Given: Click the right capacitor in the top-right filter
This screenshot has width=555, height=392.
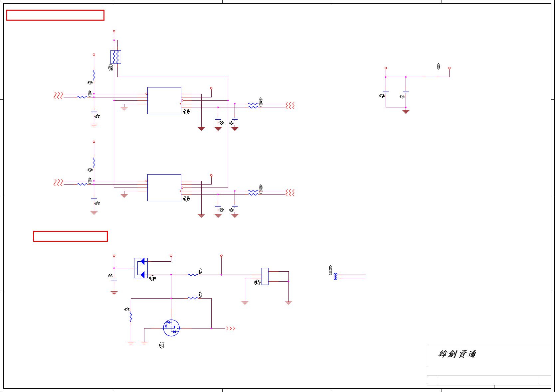Looking at the screenshot, I should click(x=406, y=92).
